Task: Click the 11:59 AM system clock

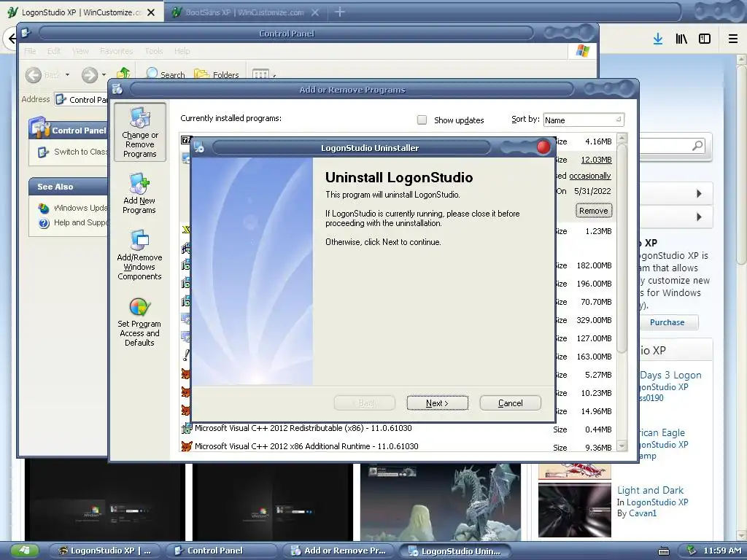Action: tap(722, 551)
